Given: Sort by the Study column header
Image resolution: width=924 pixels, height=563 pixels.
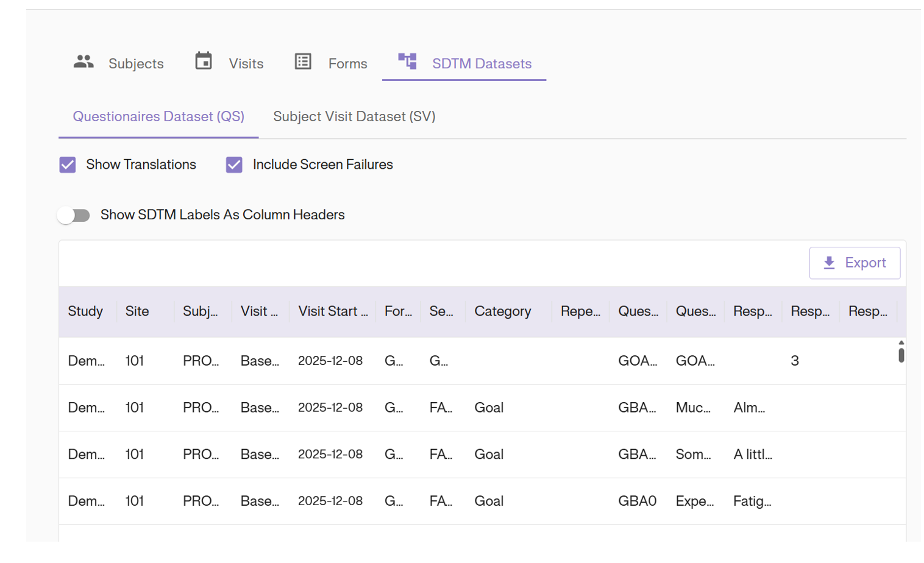Looking at the screenshot, I should tap(85, 311).
